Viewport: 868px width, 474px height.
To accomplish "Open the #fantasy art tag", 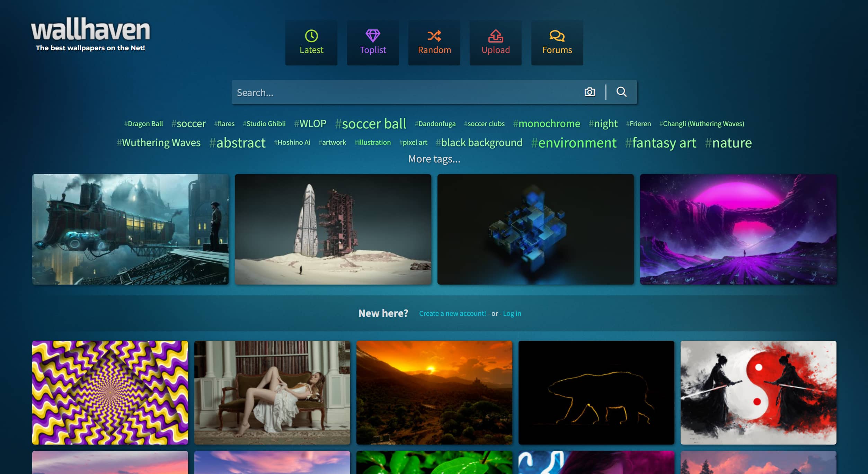I will [660, 143].
